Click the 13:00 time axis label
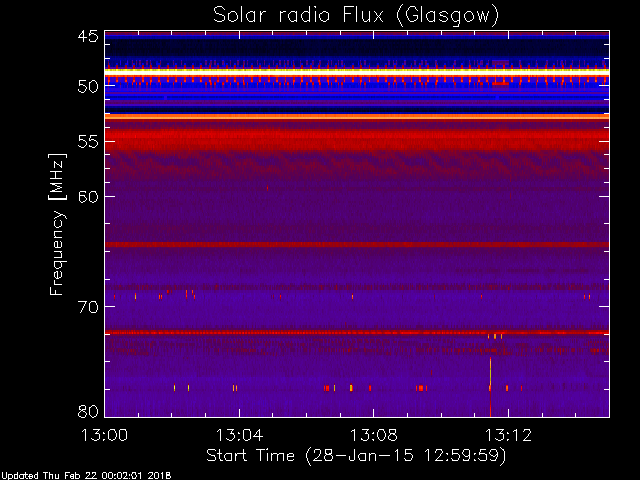Image resolution: width=640 pixels, height=480 pixels. pyautogui.click(x=104, y=435)
